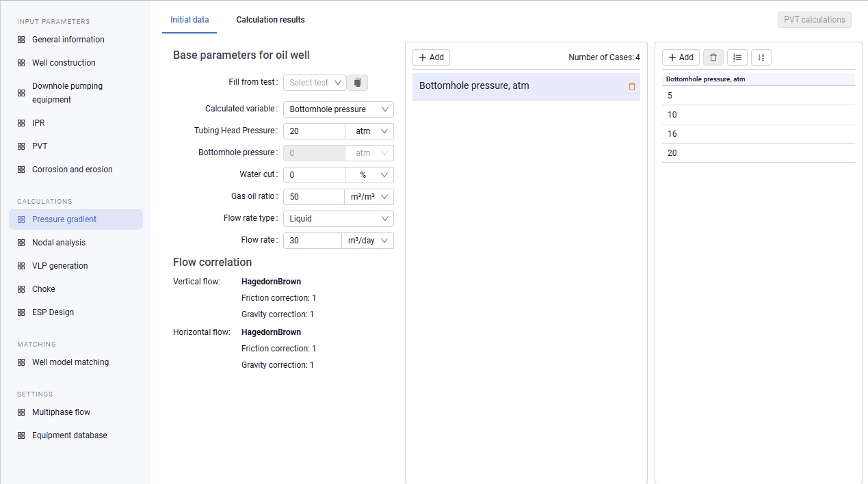Switch to the Calculation results tab
868x484 pixels.
271,20
